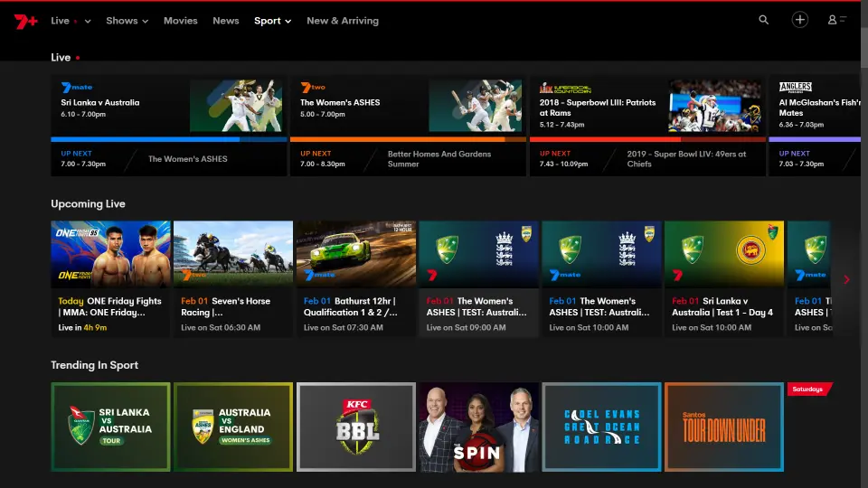Open the KFC BBL tile
The width and height of the screenshot is (868, 488).
pyautogui.click(x=356, y=427)
